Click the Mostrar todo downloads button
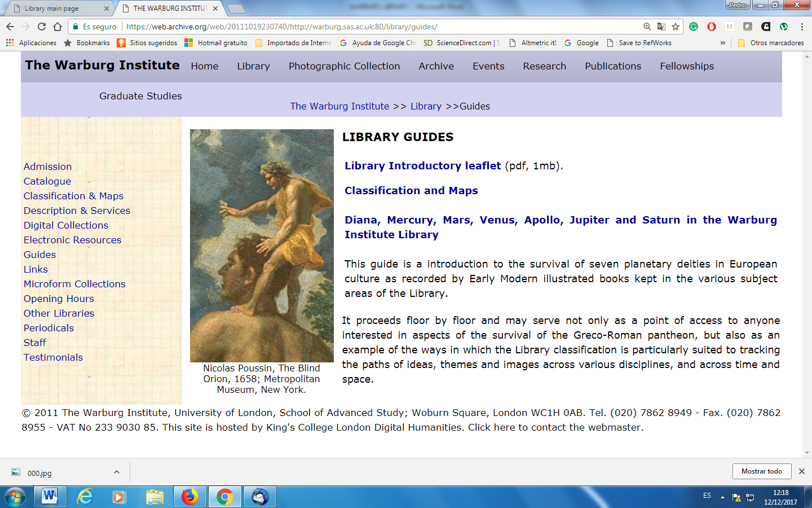Image resolution: width=812 pixels, height=508 pixels. coord(762,471)
